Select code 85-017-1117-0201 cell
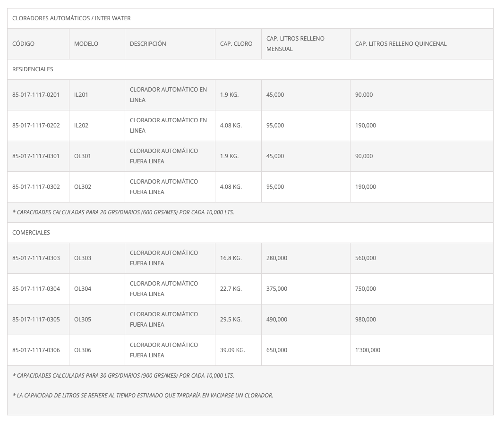The height and width of the screenshot is (422, 504). [38, 95]
